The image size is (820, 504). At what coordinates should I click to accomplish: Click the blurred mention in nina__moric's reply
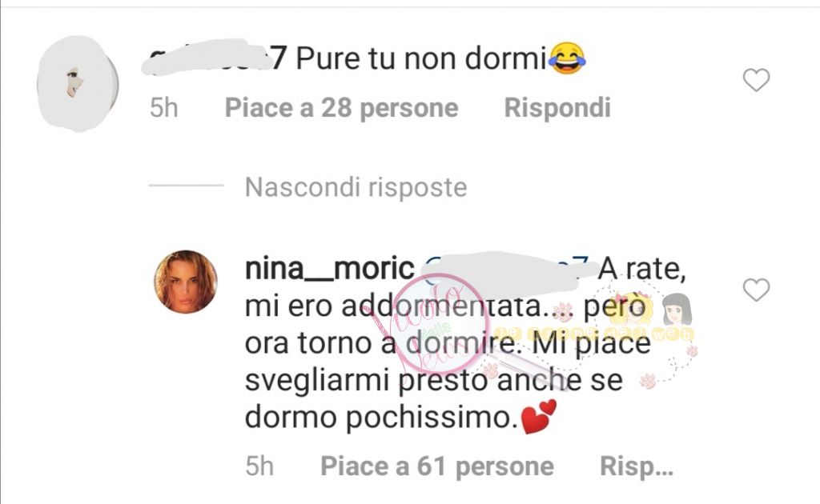pyautogui.click(x=506, y=270)
